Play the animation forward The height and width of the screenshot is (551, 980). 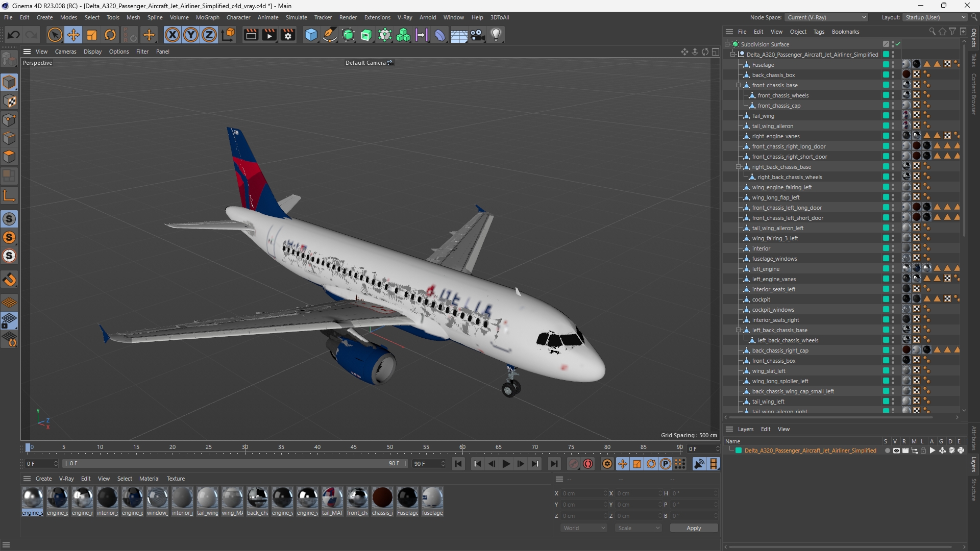click(x=506, y=464)
